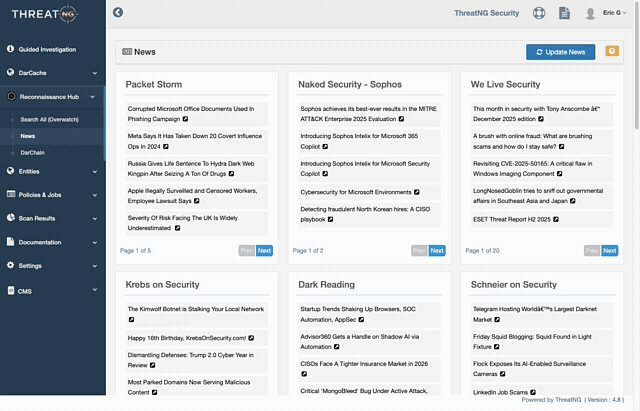Click the CMS sidebar icon
The image size is (640, 411).
11,291
